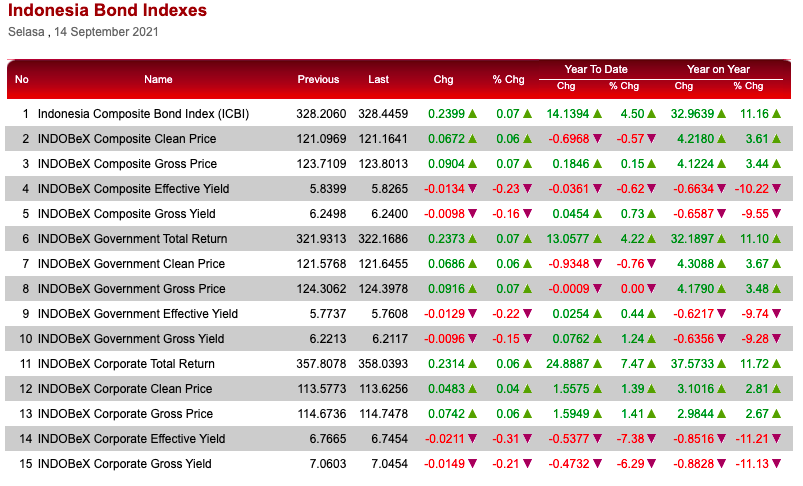
Task: Click the down arrow next to -11.13
Action: pyautogui.click(x=776, y=463)
